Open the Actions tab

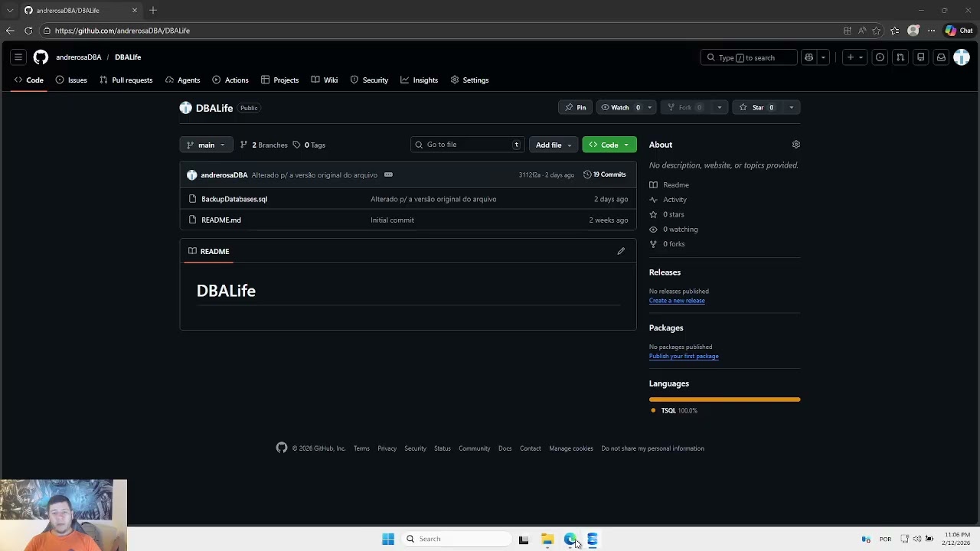click(x=230, y=80)
